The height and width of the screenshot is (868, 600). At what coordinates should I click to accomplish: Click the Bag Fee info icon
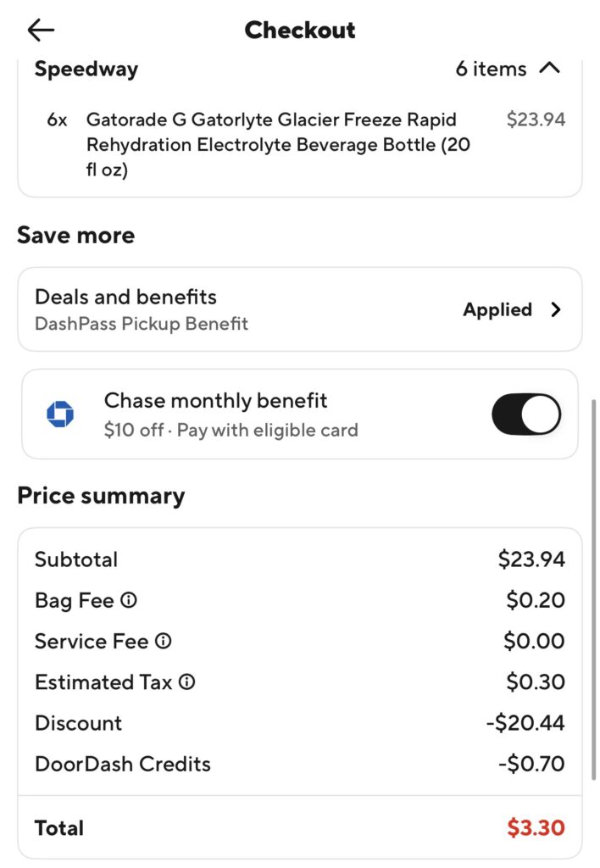(129, 600)
